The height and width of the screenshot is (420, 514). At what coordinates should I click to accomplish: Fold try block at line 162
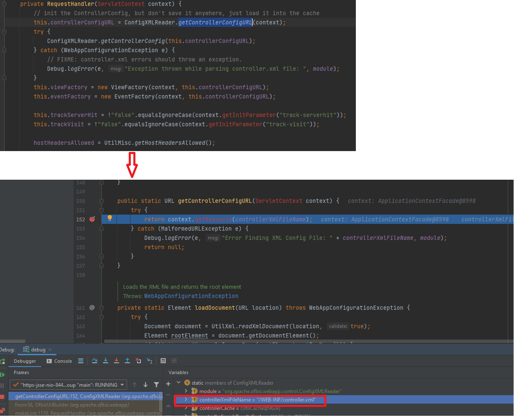(101, 317)
